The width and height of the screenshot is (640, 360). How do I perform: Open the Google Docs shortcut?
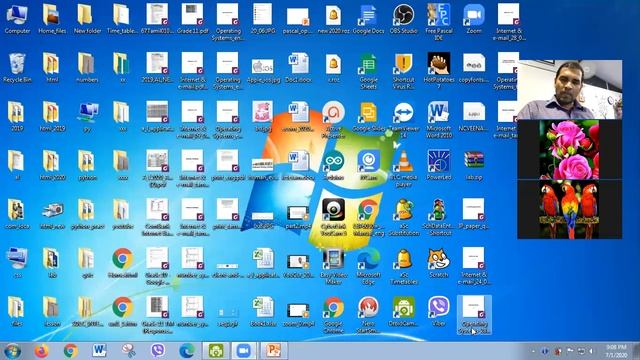pyautogui.click(x=368, y=18)
